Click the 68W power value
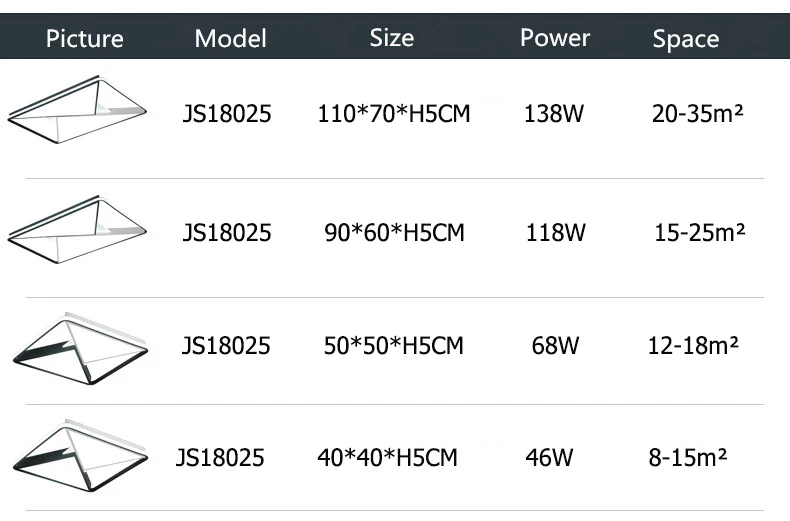 coord(555,346)
